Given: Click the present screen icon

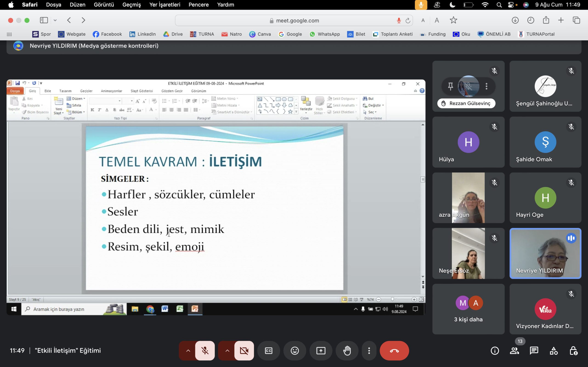Looking at the screenshot, I should point(321,350).
